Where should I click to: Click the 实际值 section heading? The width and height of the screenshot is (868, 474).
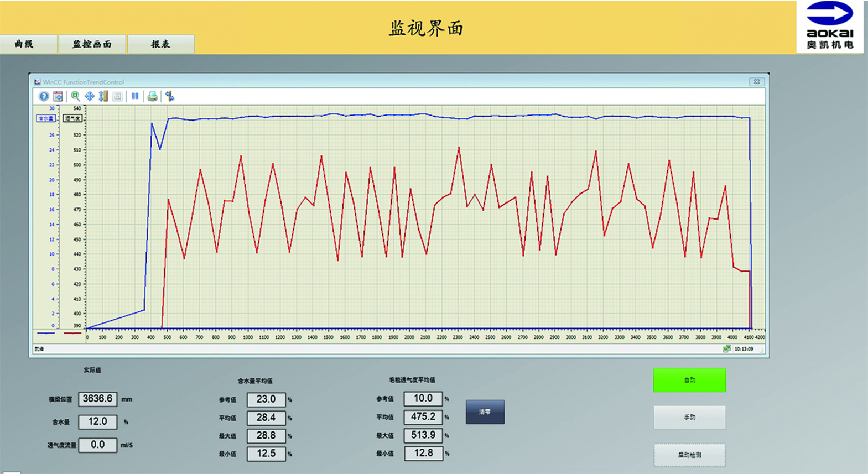click(92, 370)
